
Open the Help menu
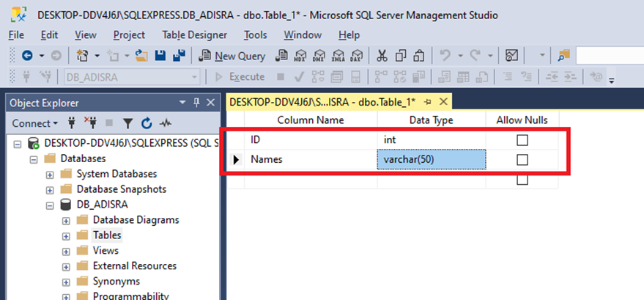(349, 35)
